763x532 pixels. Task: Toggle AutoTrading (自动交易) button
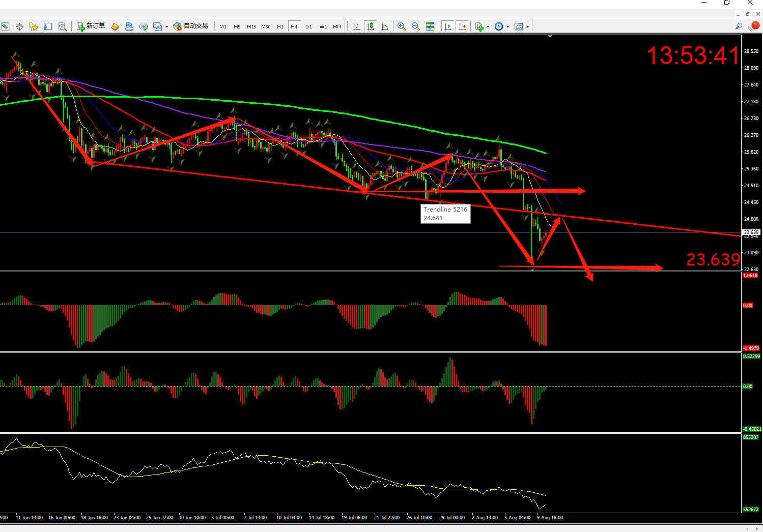(x=191, y=26)
